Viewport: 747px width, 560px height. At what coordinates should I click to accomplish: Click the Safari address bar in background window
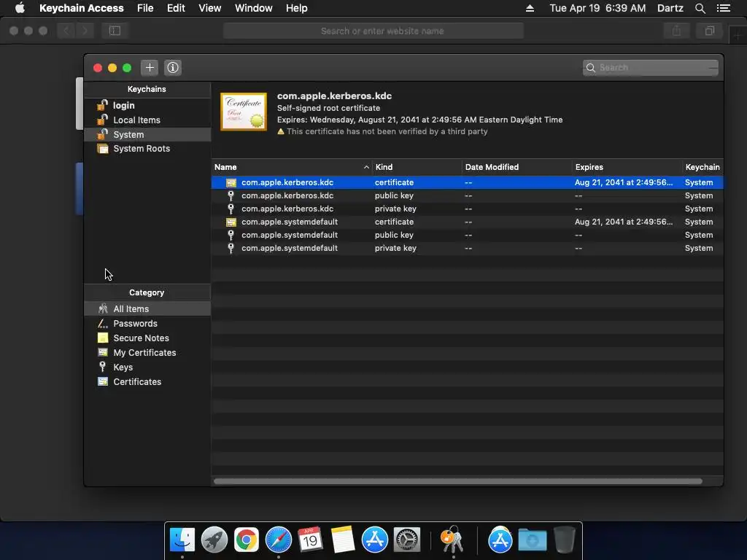tap(373, 31)
